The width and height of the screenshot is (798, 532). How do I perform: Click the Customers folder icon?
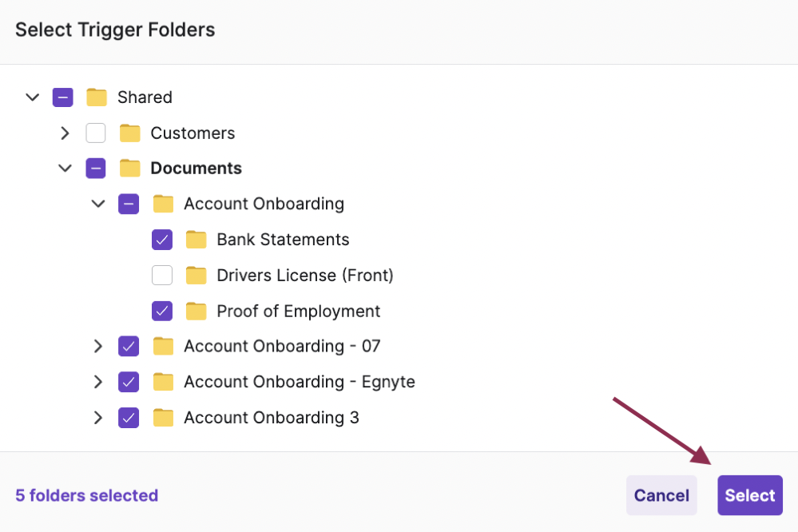point(129,133)
